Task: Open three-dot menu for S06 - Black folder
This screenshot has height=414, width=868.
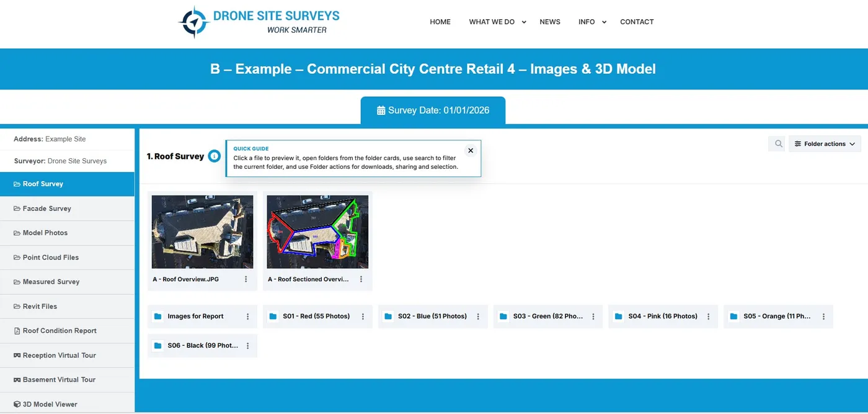Action: pos(248,346)
